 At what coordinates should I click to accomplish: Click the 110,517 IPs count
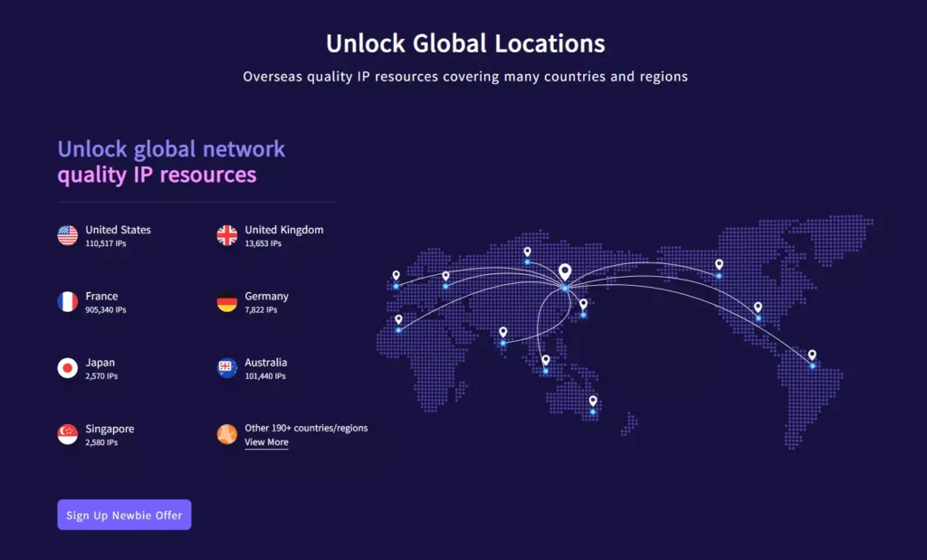point(106,243)
